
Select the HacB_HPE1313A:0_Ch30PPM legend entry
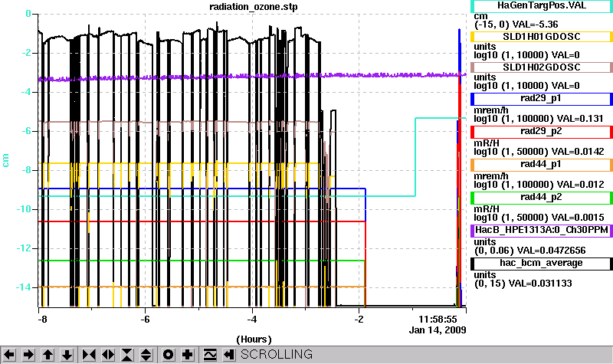[542, 231]
